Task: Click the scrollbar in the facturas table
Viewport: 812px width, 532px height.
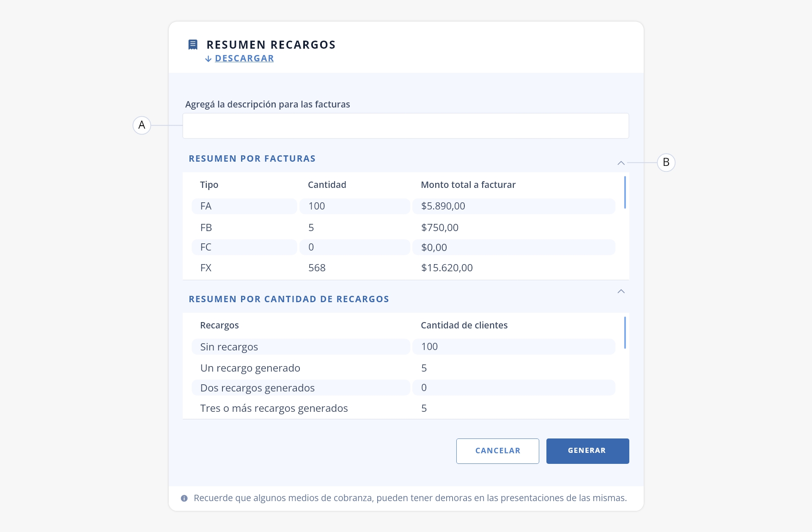Action: click(625, 193)
